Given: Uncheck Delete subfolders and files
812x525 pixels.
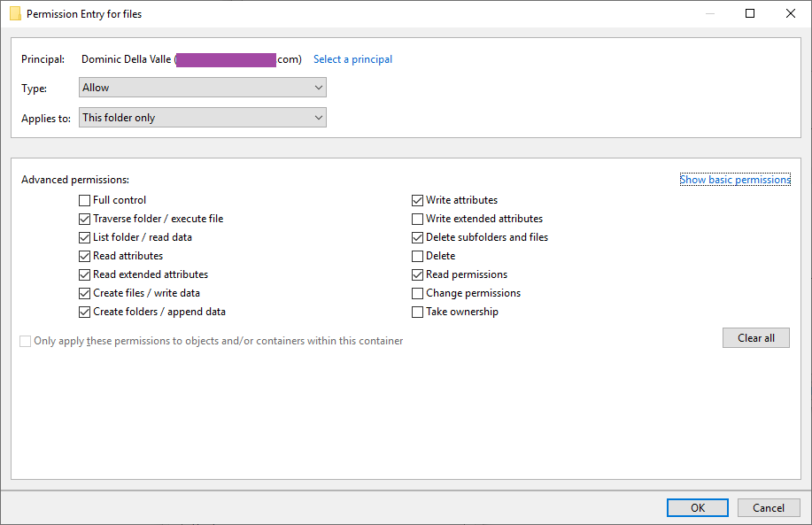Looking at the screenshot, I should tap(417, 237).
